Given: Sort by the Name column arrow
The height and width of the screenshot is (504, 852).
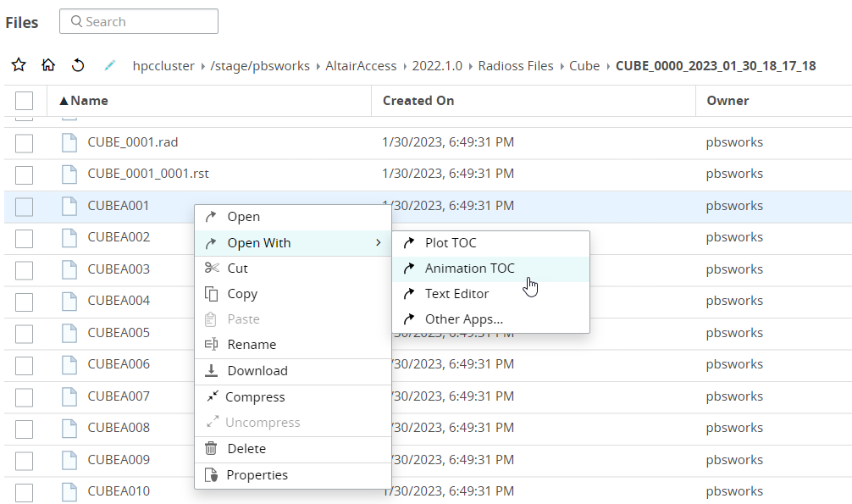Looking at the screenshot, I should coord(64,101).
